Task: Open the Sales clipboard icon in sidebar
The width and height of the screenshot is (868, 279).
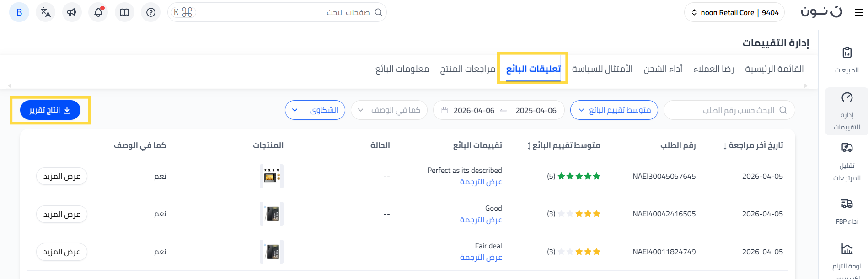Action: pyautogui.click(x=847, y=53)
